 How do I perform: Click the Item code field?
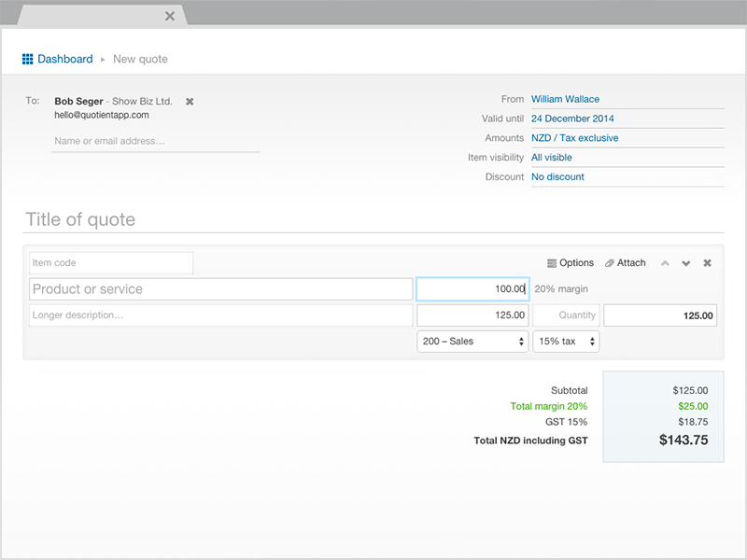pyautogui.click(x=111, y=263)
